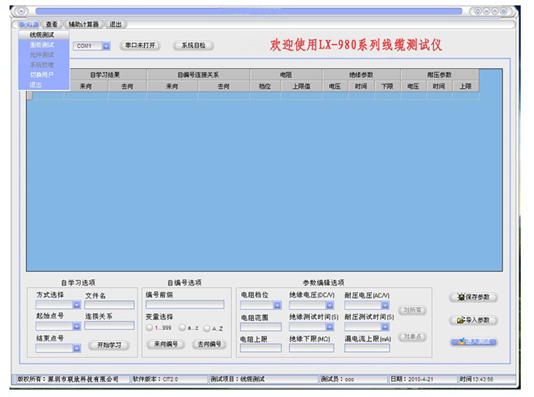This screenshot has width=534, height=397.
Task: Click the first row selector in the table
Action: coord(30,96)
